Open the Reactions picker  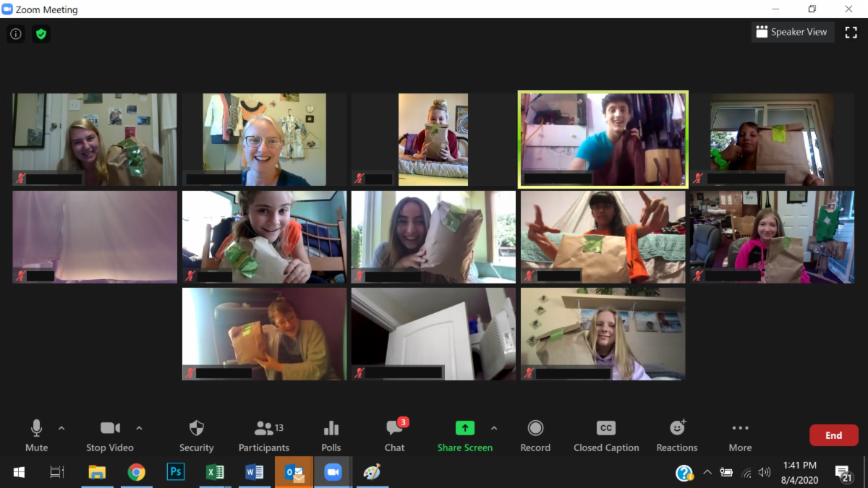677,436
